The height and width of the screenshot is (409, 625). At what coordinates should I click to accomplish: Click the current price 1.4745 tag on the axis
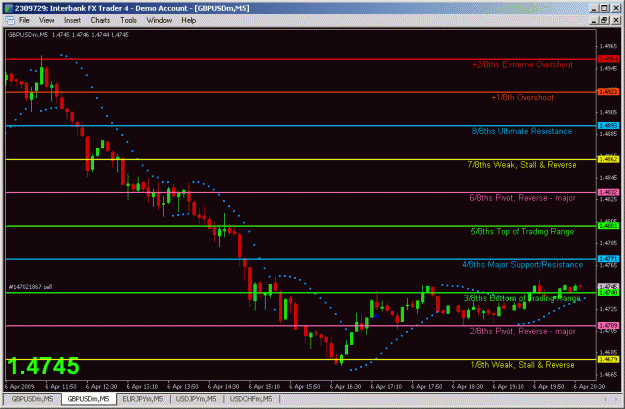click(x=609, y=287)
